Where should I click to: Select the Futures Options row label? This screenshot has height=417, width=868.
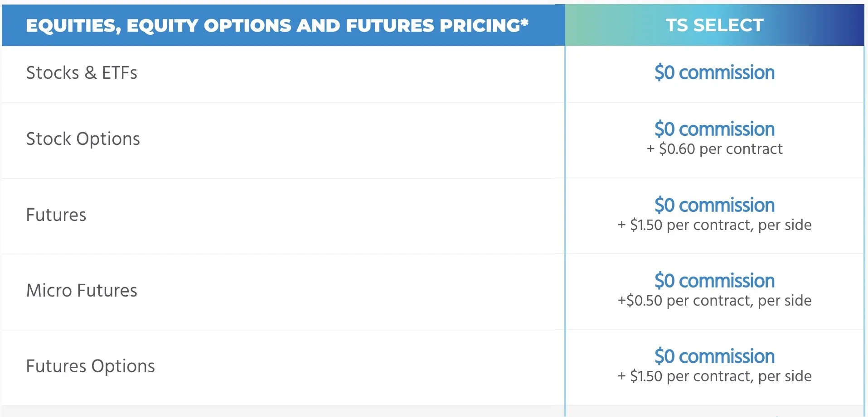[x=90, y=366]
